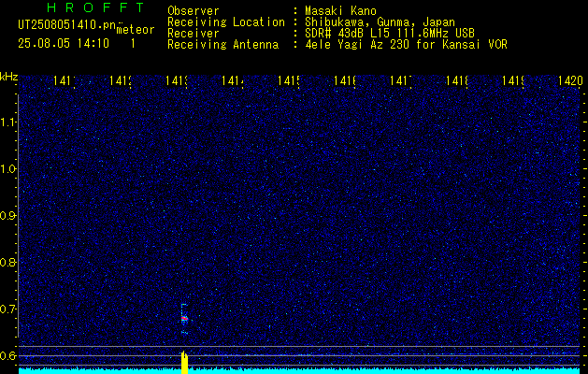Click the 0.8 kHz axis tick label

(7, 262)
